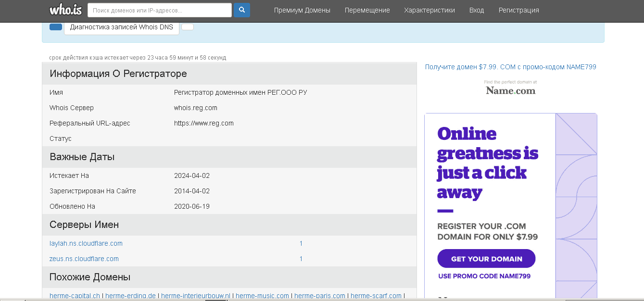Click the number 1 beside zeus.ns.cloudflare.com

point(301,259)
